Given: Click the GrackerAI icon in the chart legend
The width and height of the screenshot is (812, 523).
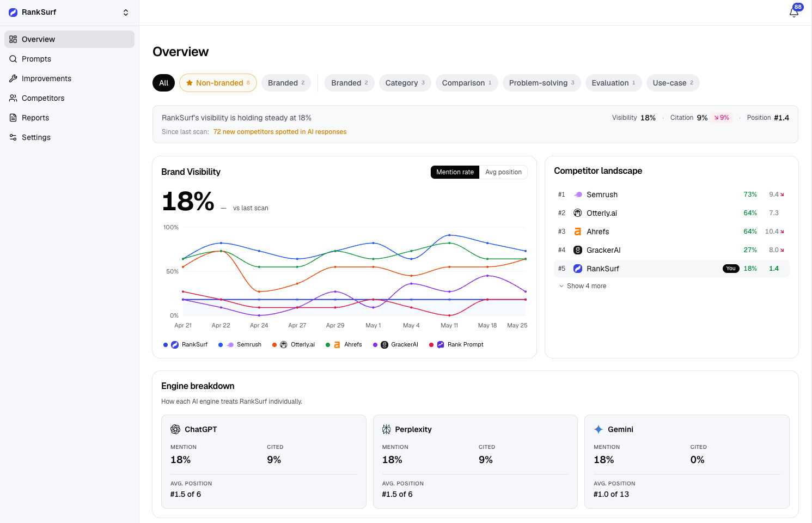Looking at the screenshot, I should point(384,345).
